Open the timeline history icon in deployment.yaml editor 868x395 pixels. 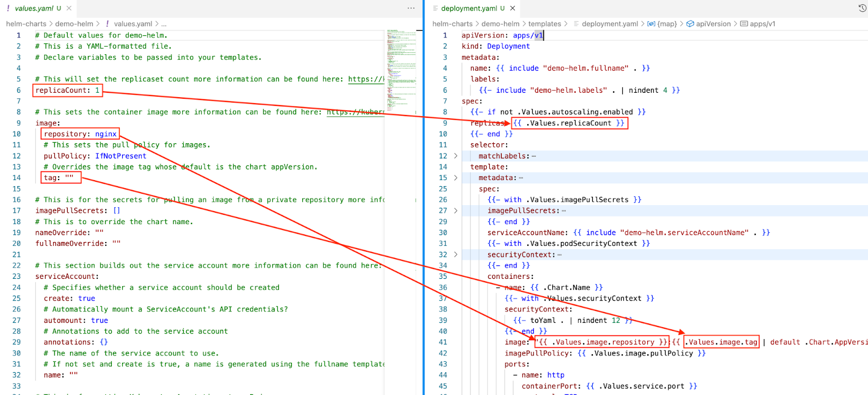point(862,8)
